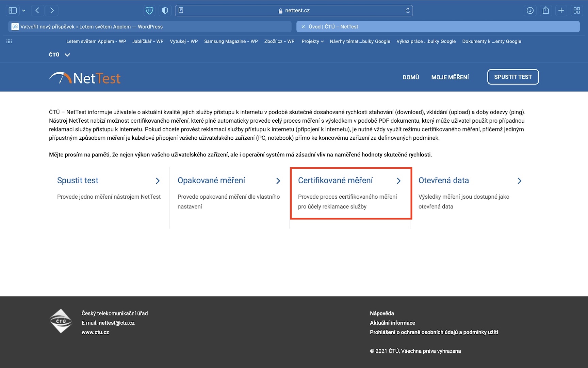The image size is (588, 368).
Task: Show the tab overview grid
Action: coord(577,11)
